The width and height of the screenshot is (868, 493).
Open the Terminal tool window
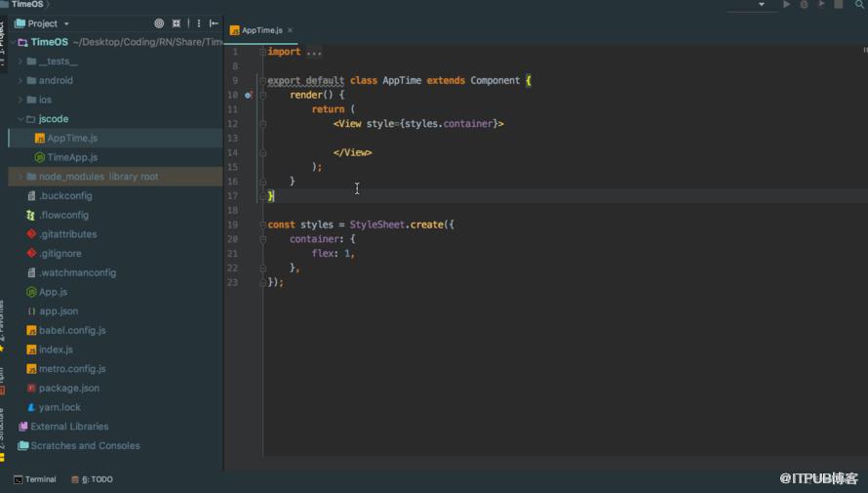click(35, 479)
